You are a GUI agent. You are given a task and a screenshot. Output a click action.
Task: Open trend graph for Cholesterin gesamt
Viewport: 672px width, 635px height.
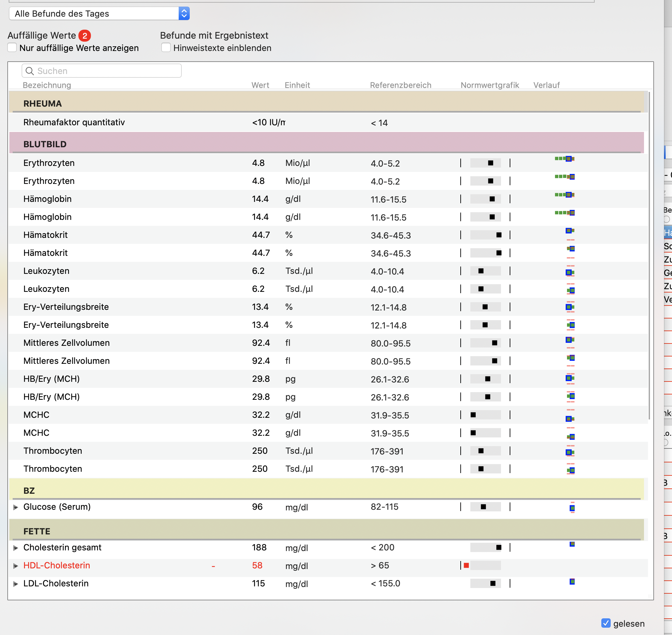coord(572,544)
